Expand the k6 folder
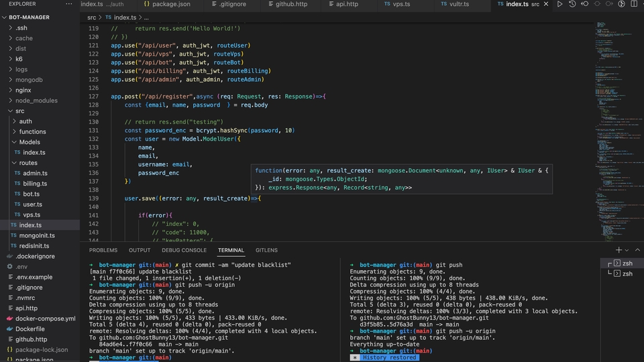This screenshot has height=362, width=644. point(10,59)
